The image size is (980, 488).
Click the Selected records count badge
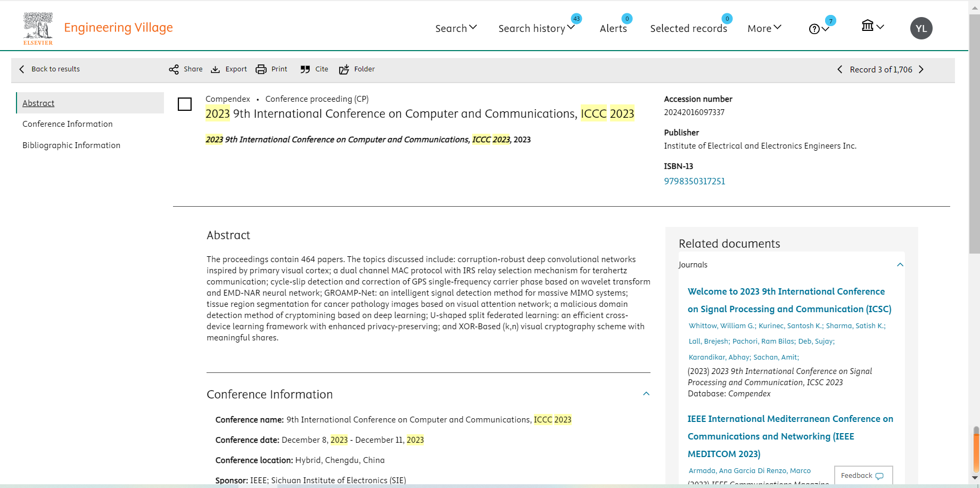[727, 19]
